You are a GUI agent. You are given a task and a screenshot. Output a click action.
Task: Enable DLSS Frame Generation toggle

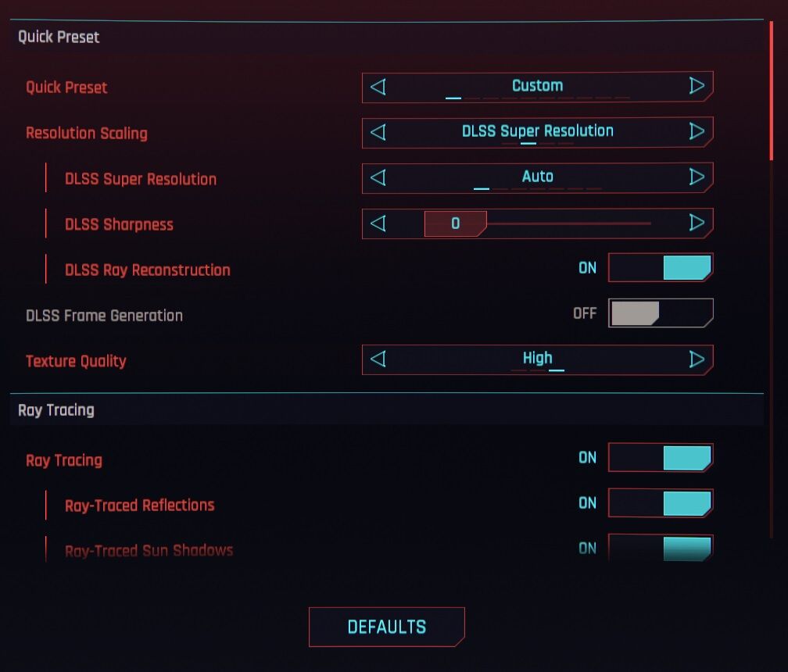[661, 313]
